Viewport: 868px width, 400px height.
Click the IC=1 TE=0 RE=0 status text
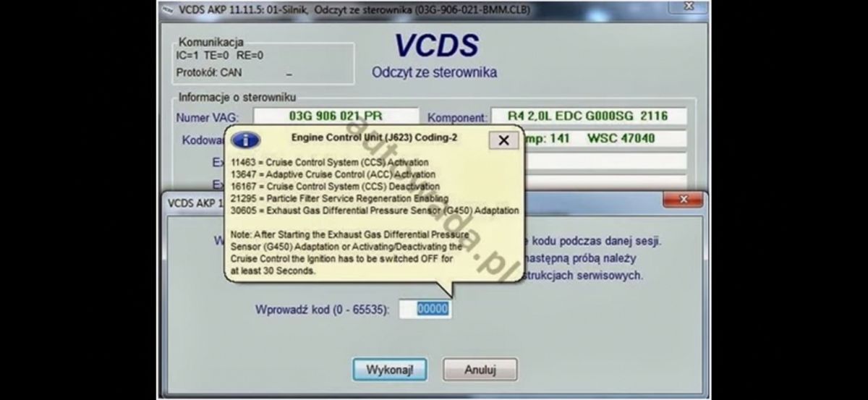[220, 55]
